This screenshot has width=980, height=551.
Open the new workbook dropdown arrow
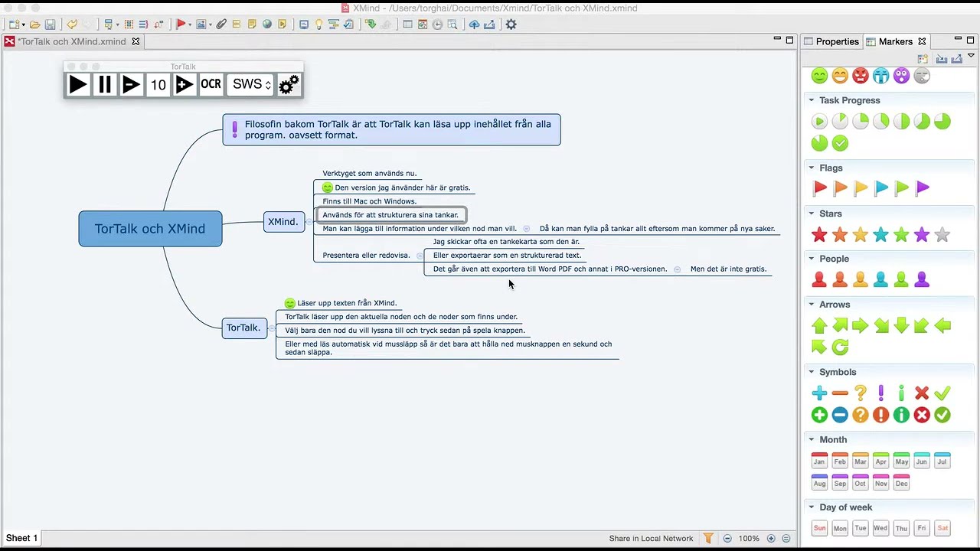click(x=23, y=25)
